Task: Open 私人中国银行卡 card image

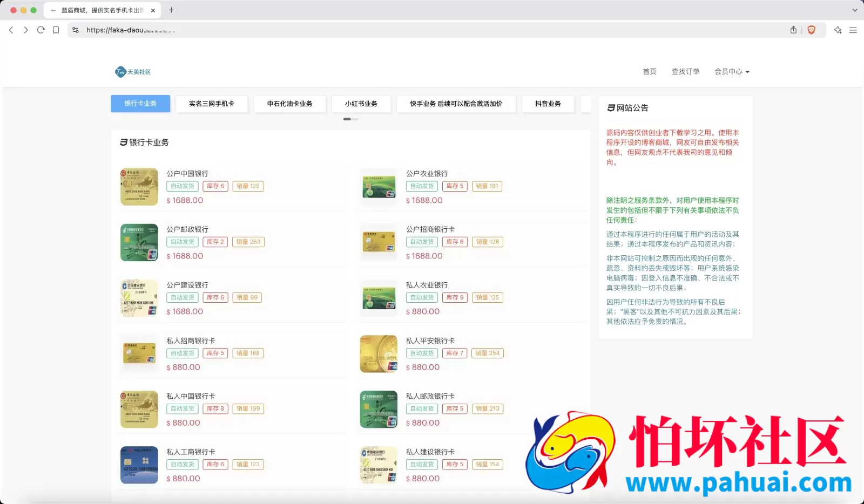Action: [139, 409]
